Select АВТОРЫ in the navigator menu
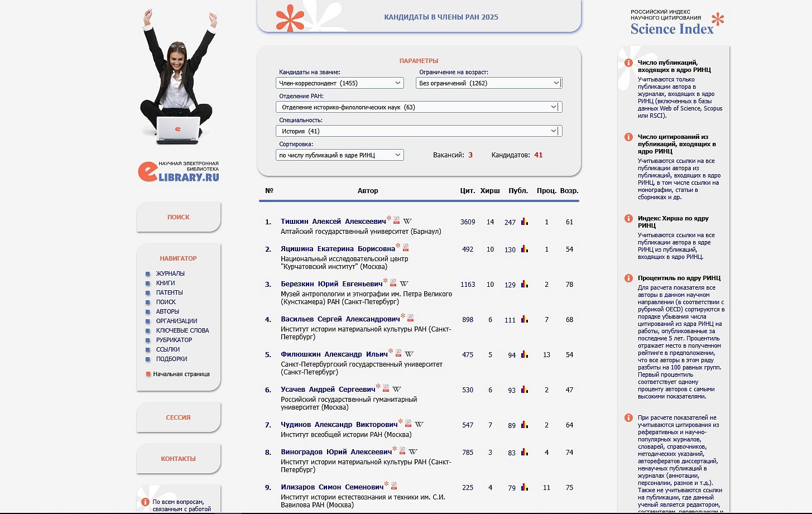812x514 pixels. pyautogui.click(x=167, y=311)
